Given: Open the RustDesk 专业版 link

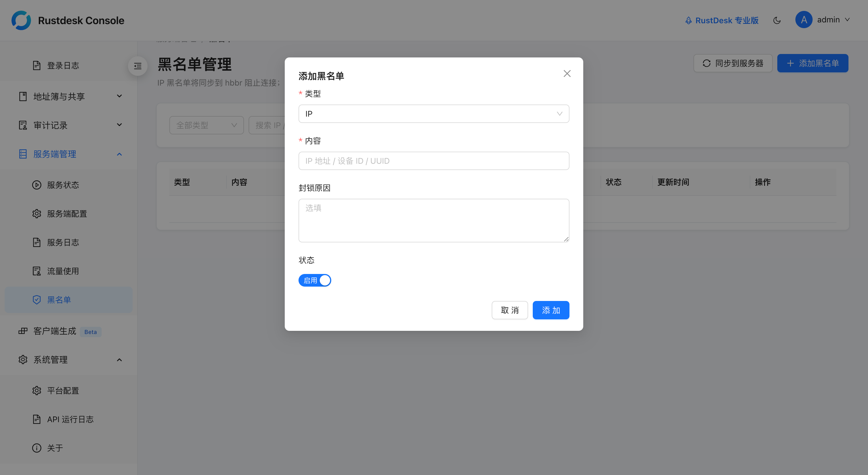Looking at the screenshot, I should (722, 21).
